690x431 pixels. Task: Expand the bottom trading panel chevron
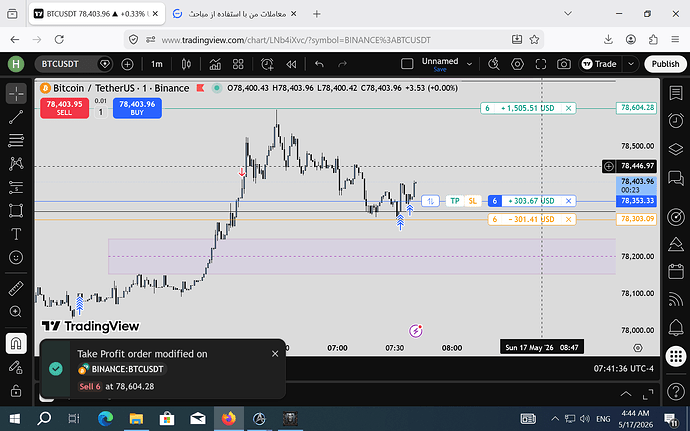pyautogui.click(x=625, y=394)
